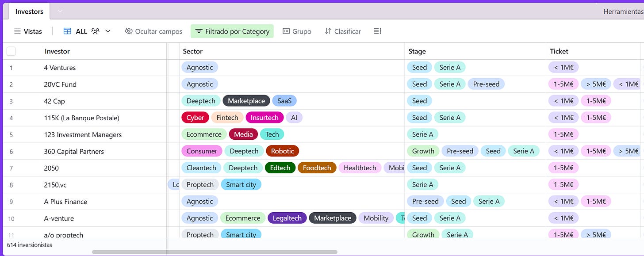Open the Vistas hamburger menu
The width and height of the screenshot is (644, 256).
tap(28, 31)
